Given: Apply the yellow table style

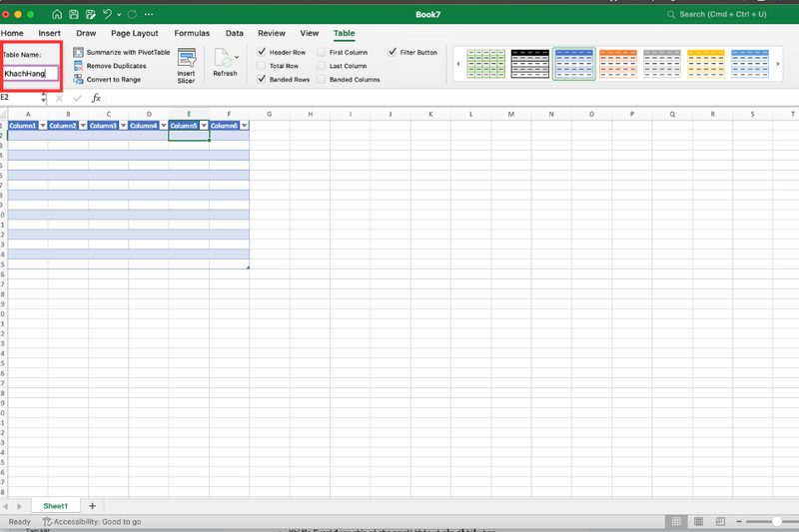Looking at the screenshot, I should click(x=706, y=64).
